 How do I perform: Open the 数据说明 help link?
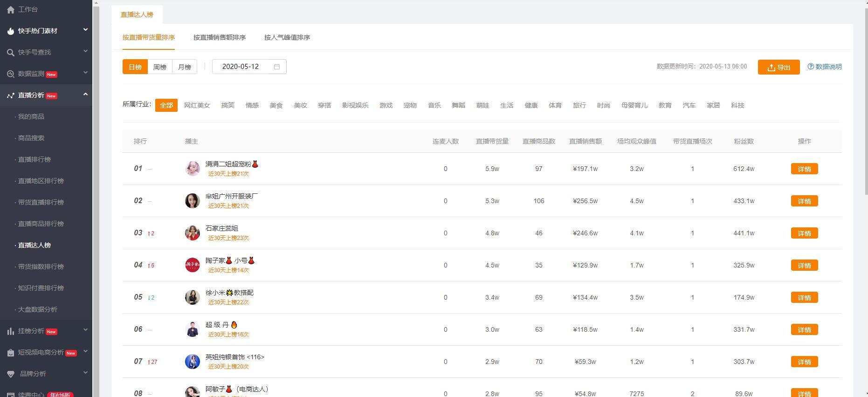point(824,67)
